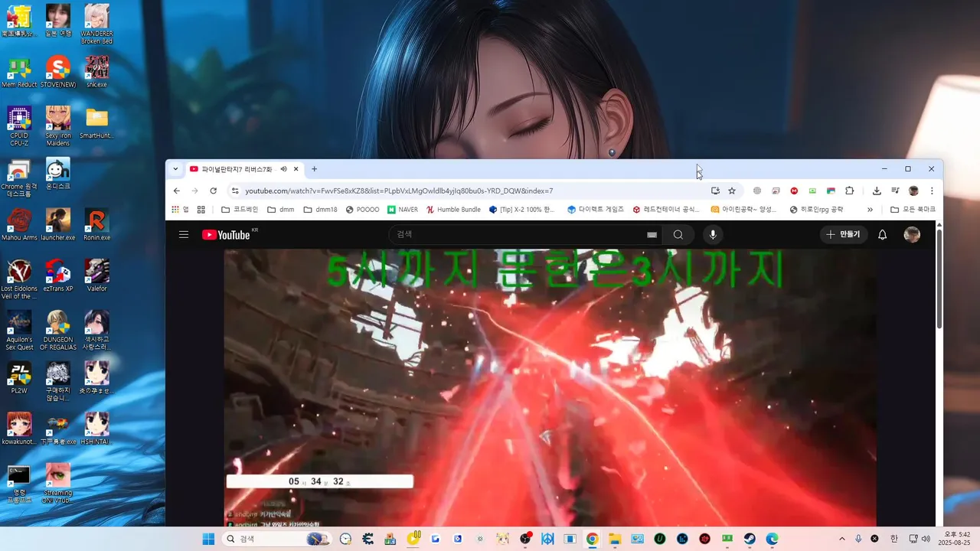This screenshot has height=551, width=980.
Task: Open the [Tip] X-2 100% bookmark
Action: point(521,209)
